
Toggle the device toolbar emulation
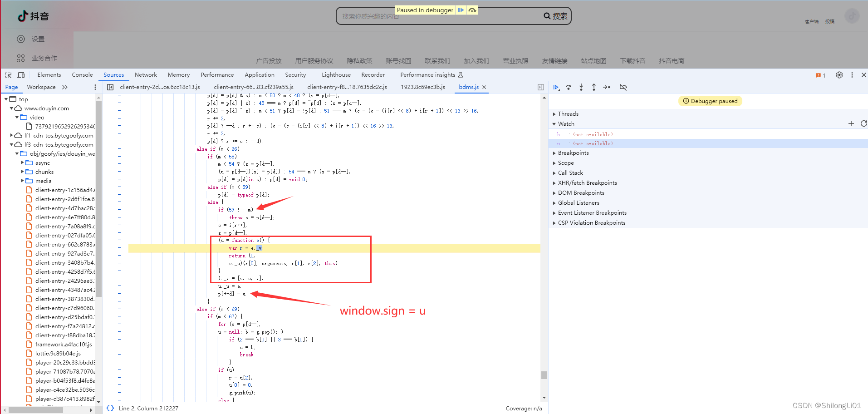[21, 75]
